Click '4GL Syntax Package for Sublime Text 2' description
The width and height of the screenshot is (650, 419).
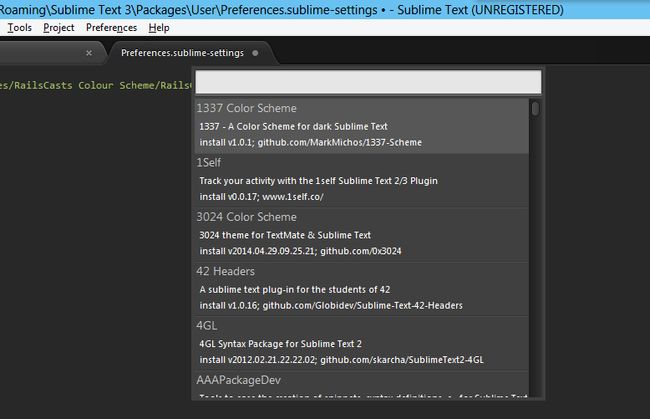(280, 343)
